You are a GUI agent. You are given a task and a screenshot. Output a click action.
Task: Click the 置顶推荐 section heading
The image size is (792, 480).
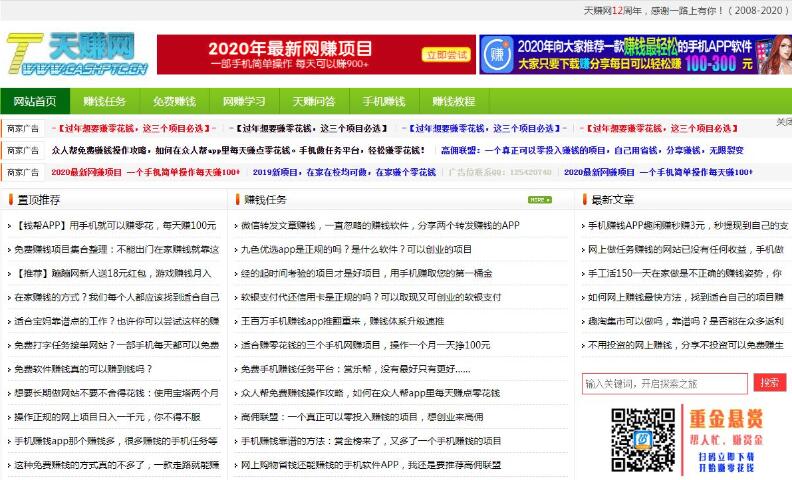[38, 200]
